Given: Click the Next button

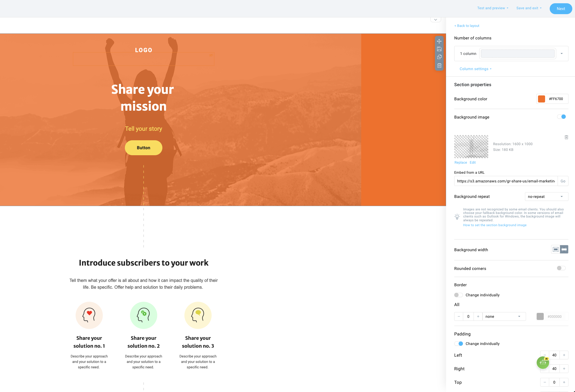Looking at the screenshot, I should tap(561, 8).
